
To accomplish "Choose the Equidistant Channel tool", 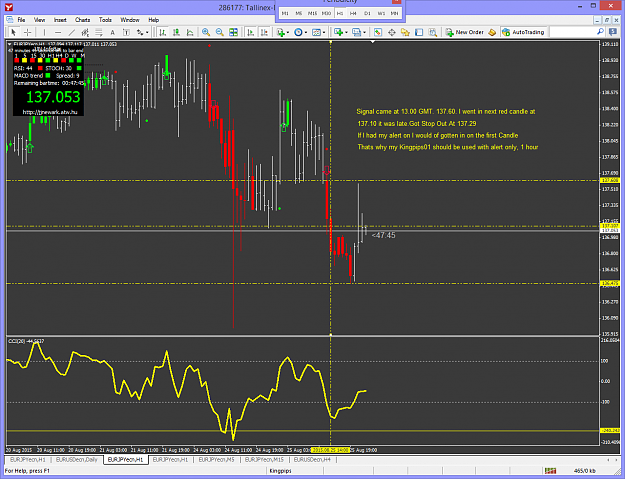I will 85,32.
